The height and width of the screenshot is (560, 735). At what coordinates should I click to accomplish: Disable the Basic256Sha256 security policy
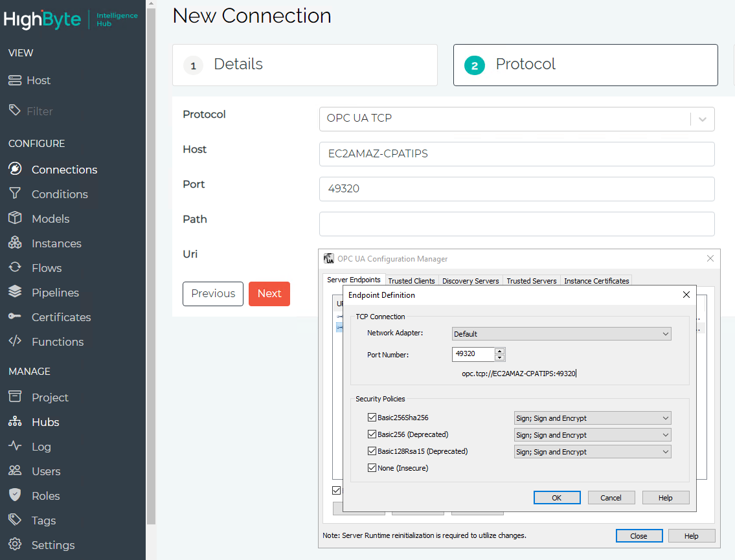(x=372, y=417)
